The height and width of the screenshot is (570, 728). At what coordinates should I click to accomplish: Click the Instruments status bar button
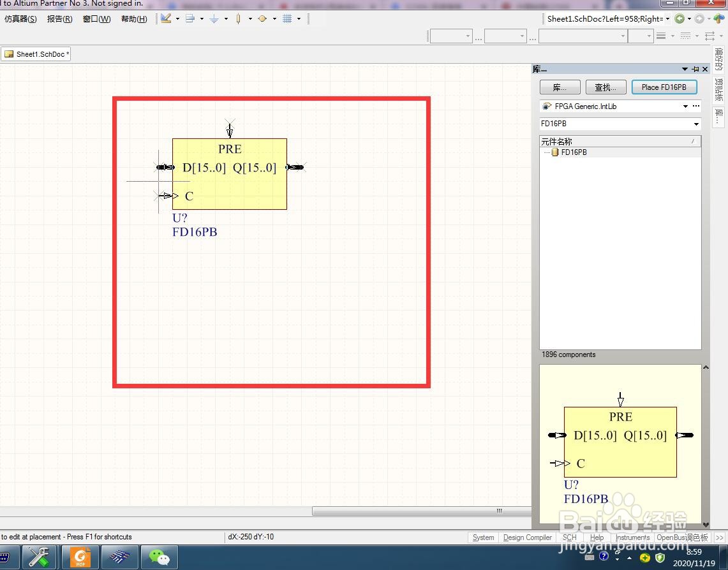click(632, 537)
